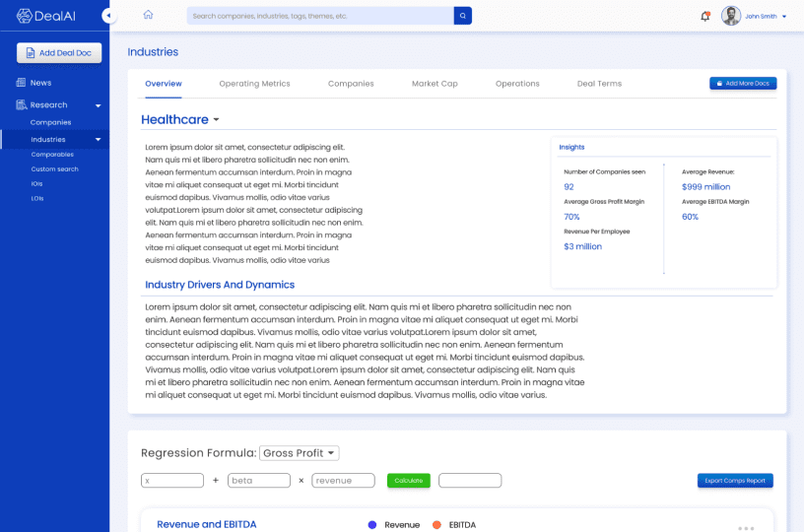Click the Export Comps Report button
The image size is (804, 532).
(x=735, y=481)
